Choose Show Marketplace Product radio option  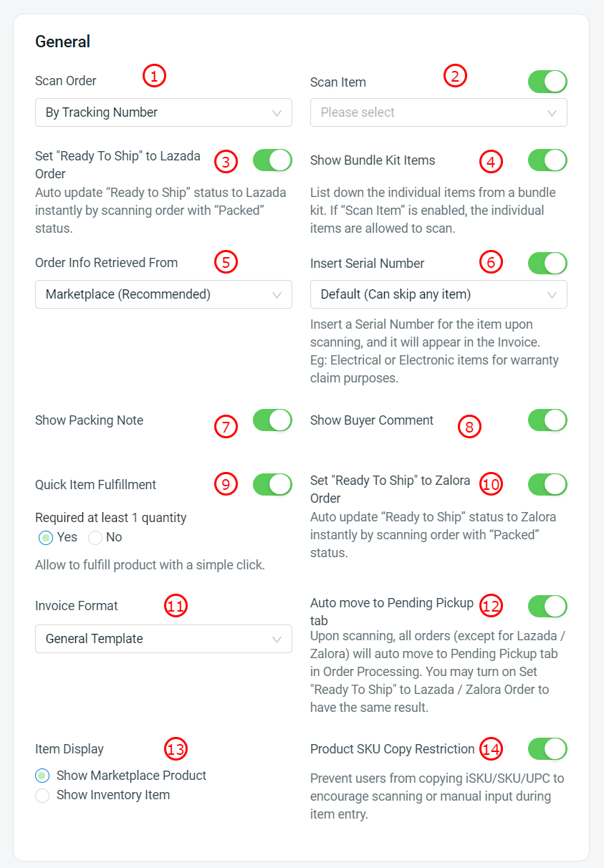click(43, 776)
